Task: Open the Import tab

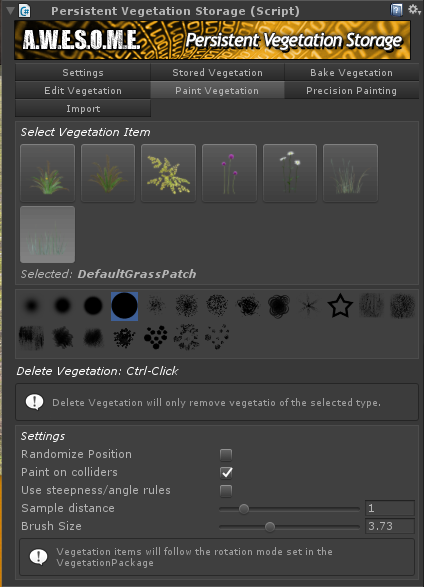Action: [x=83, y=109]
